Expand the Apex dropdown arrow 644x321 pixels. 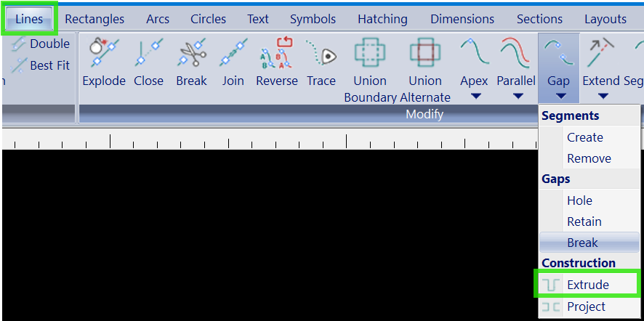pyautogui.click(x=475, y=97)
